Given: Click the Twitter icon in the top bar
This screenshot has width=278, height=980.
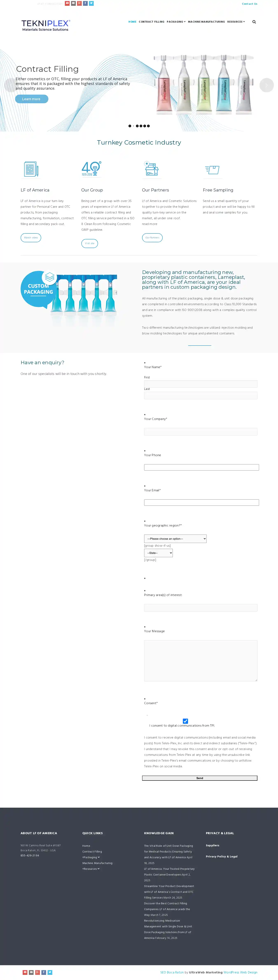Looking at the screenshot, I should (x=91, y=3).
